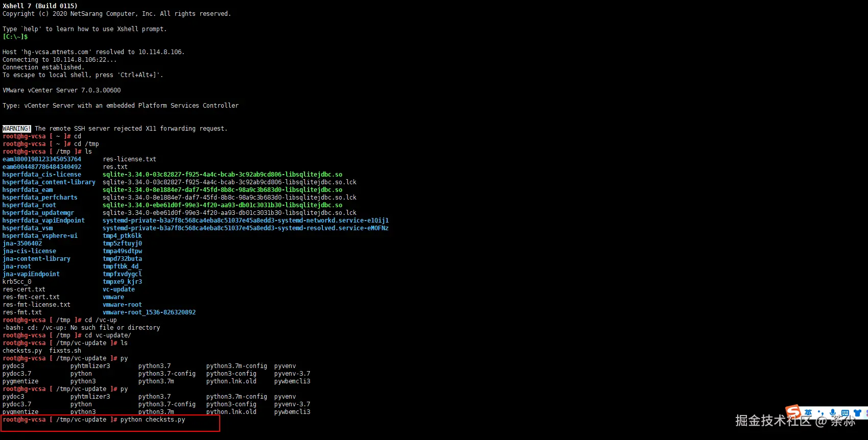Click the 'tmpxe9_kjr3' entry
The width and height of the screenshot is (868, 440).
[x=122, y=282]
